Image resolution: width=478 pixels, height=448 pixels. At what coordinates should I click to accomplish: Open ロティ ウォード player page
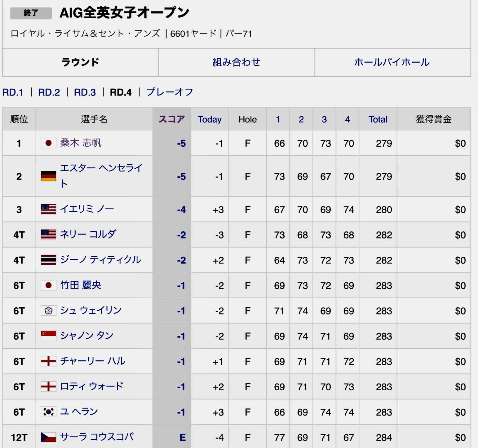[92, 386]
